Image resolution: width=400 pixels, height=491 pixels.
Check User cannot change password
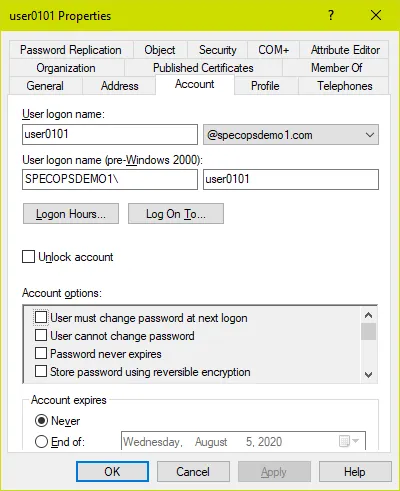tap(41, 335)
